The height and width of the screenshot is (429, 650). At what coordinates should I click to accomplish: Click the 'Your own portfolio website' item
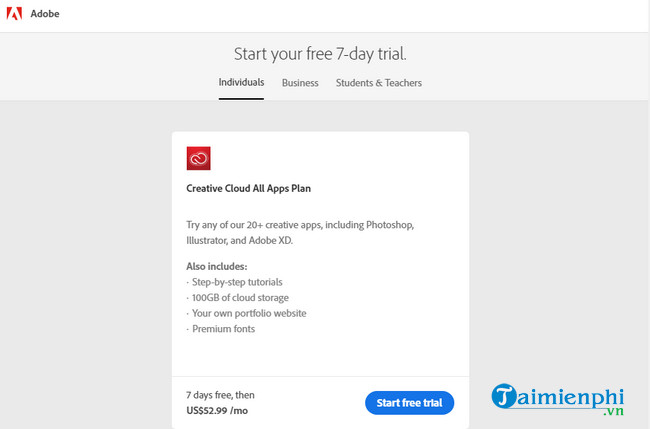pos(246,313)
